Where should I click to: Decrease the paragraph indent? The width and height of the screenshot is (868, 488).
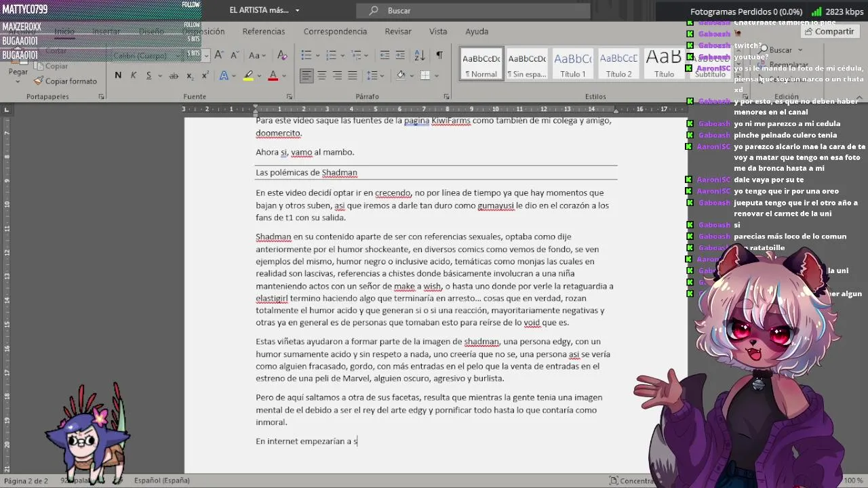click(384, 56)
